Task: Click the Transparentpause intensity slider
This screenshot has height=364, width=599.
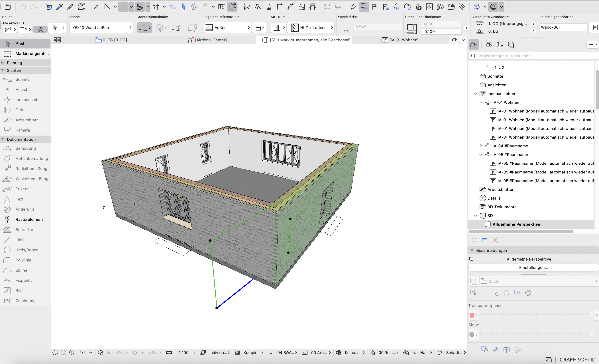Action: pos(537,314)
